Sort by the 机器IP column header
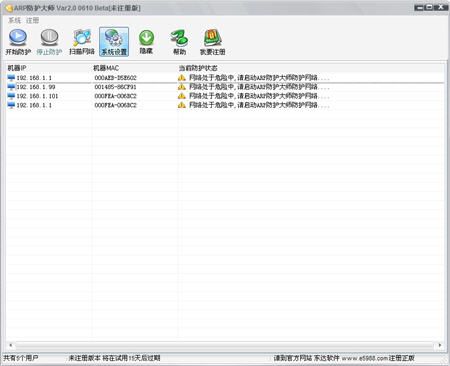The width and height of the screenshot is (450, 366). tap(49, 68)
